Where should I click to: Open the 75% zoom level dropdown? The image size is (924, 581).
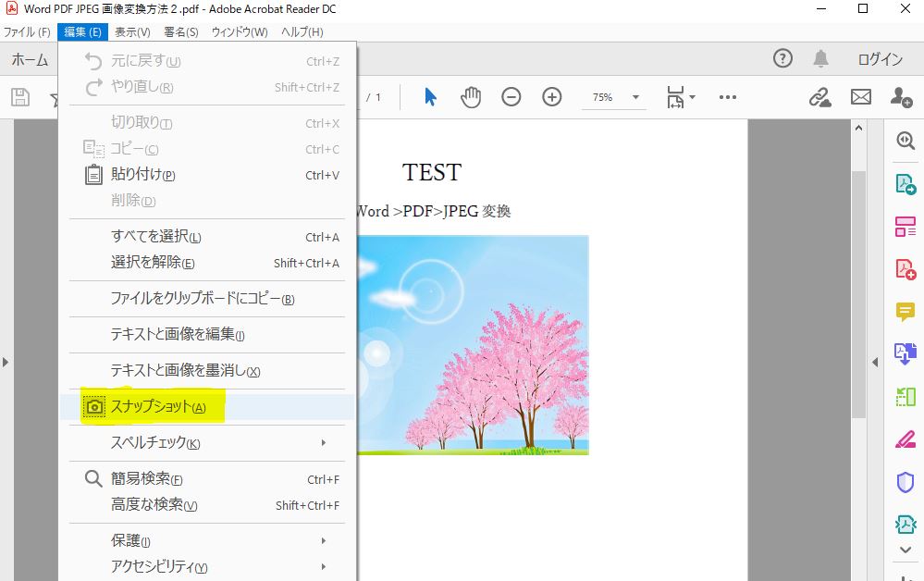[613, 97]
